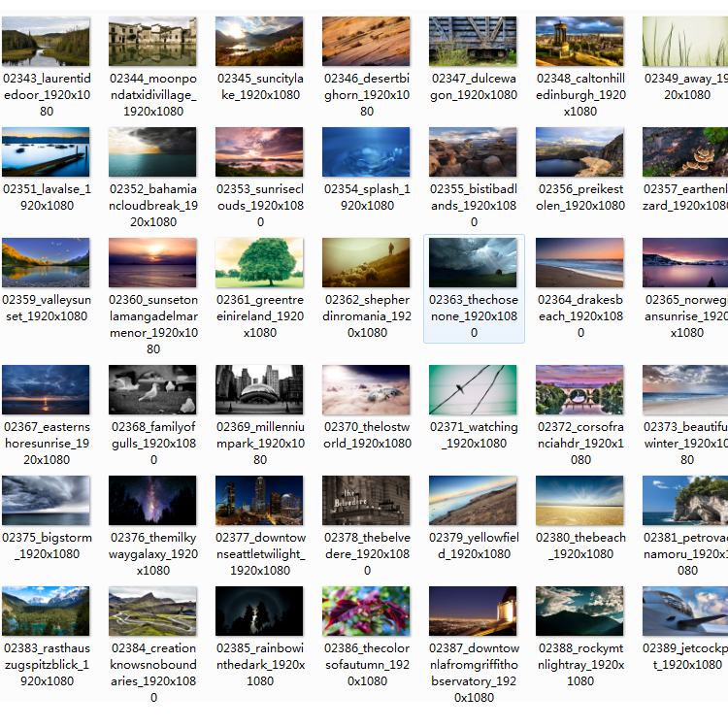
Task: Select the 02372_corsofranciahdr thumbnail
Action: (579, 389)
